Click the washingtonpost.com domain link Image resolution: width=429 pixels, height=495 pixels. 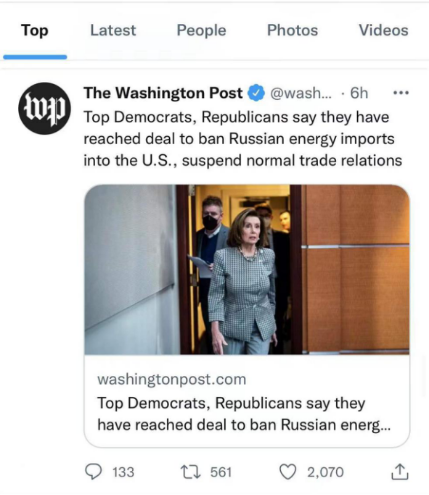coord(172,379)
